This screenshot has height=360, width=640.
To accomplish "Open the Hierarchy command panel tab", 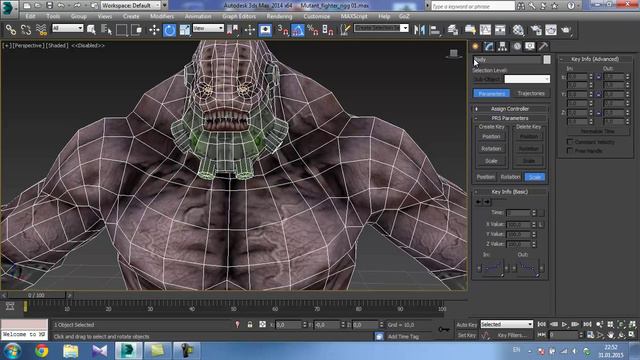I will pos(502,46).
